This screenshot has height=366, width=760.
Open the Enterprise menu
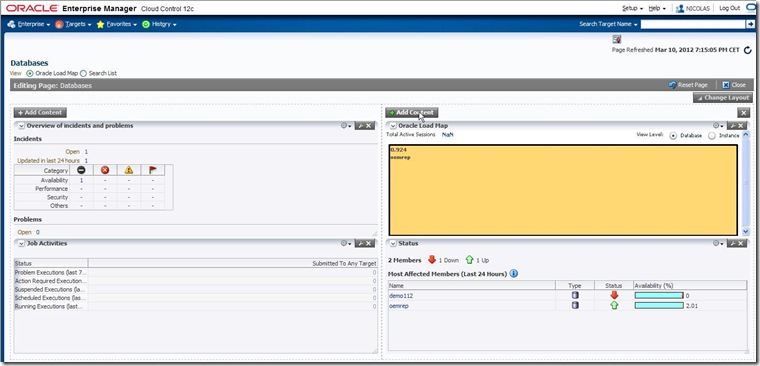point(29,24)
